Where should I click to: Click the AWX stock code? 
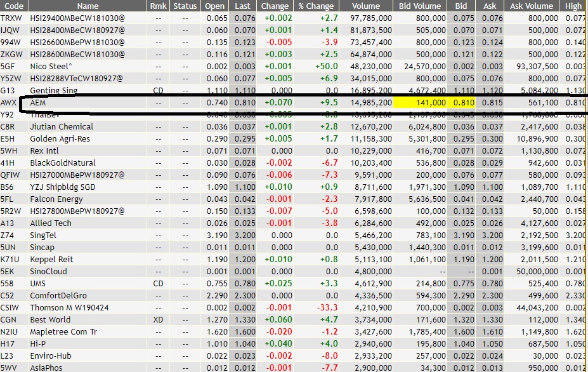8,102
